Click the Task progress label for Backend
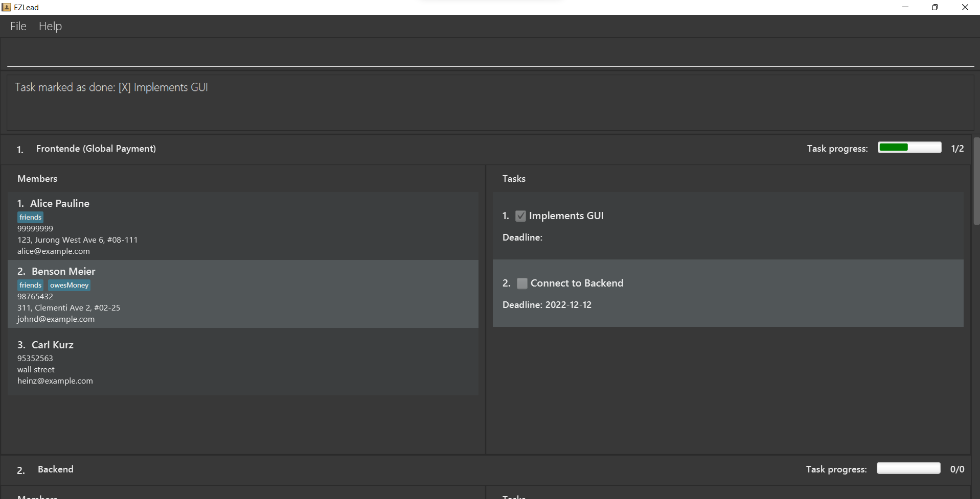 click(x=836, y=469)
